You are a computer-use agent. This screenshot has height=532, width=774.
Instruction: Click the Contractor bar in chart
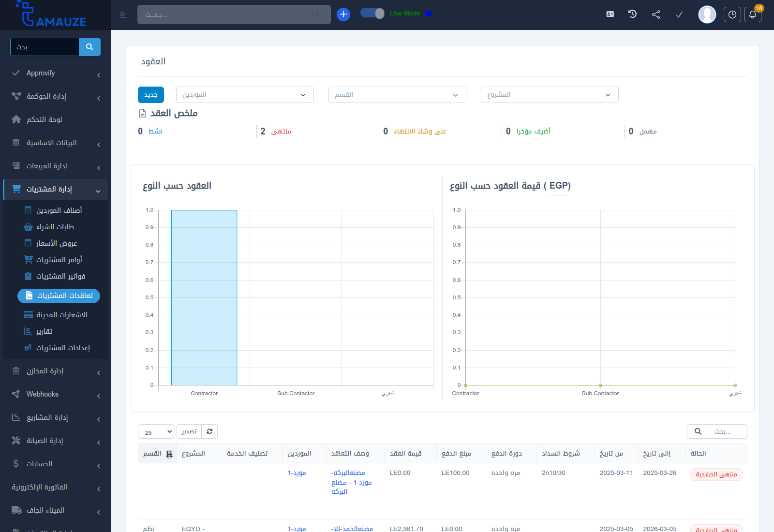click(x=204, y=297)
